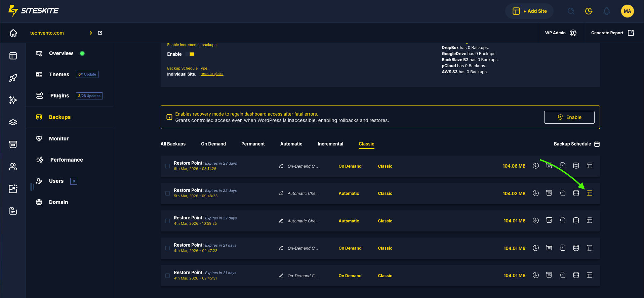Click the home icon in the sidebar
This screenshot has height=298, width=644.
coord(13,33)
